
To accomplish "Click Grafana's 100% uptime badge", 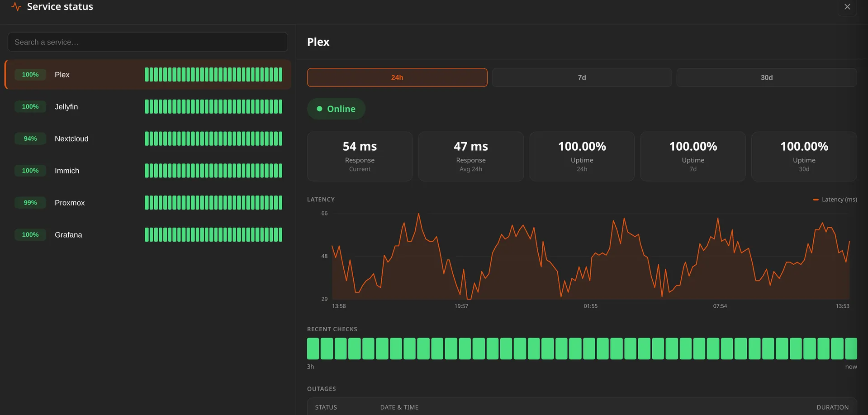I will tap(30, 235).
